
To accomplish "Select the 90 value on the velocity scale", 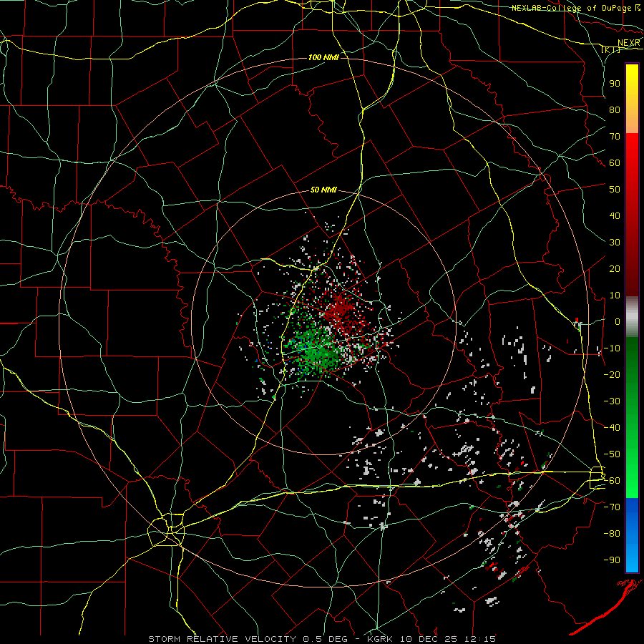I will pyautogui.click(x=615, y=84).
